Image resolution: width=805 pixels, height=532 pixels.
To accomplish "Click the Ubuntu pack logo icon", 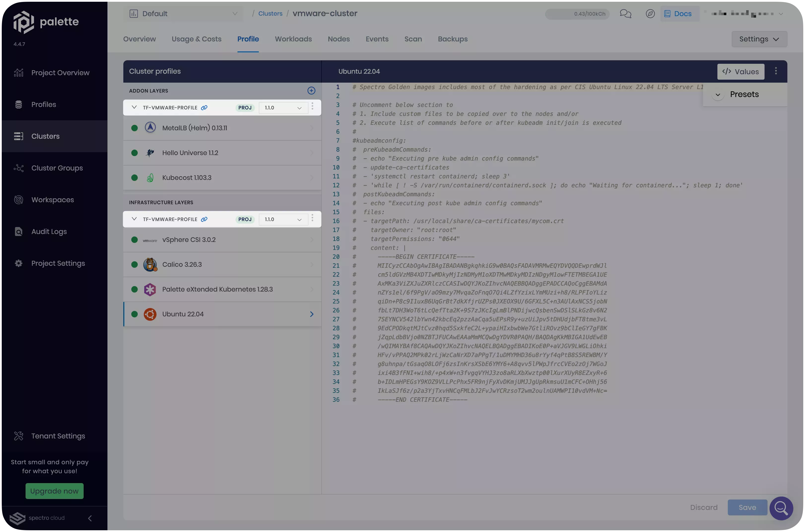I will point(150,314).
